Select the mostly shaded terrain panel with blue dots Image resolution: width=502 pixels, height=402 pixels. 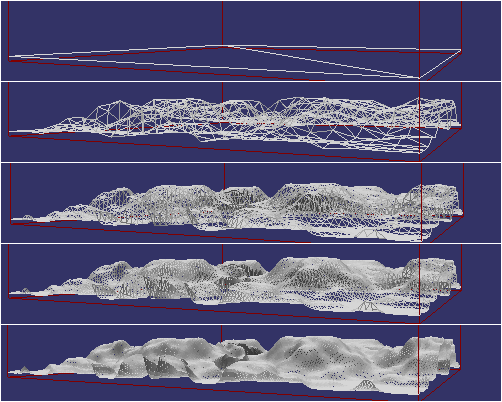[x=251, y=284]
